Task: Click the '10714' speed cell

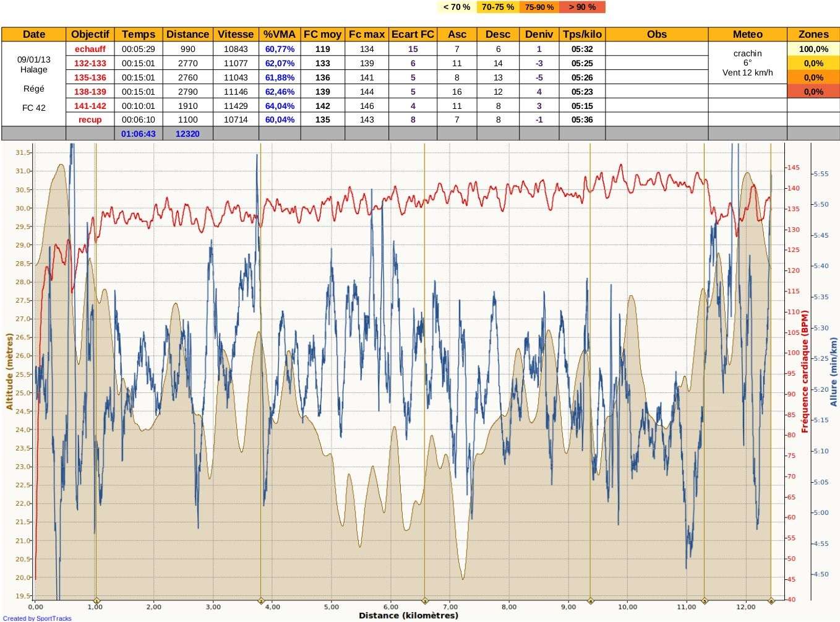Action: pos(236,120)
